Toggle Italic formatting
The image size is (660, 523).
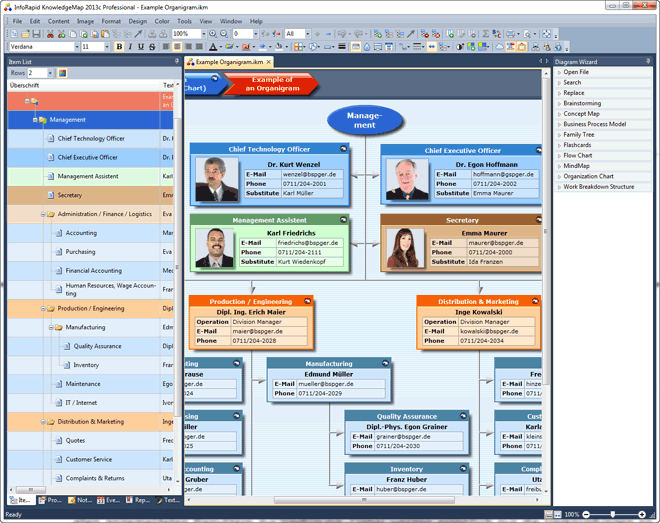coord(130,47)
